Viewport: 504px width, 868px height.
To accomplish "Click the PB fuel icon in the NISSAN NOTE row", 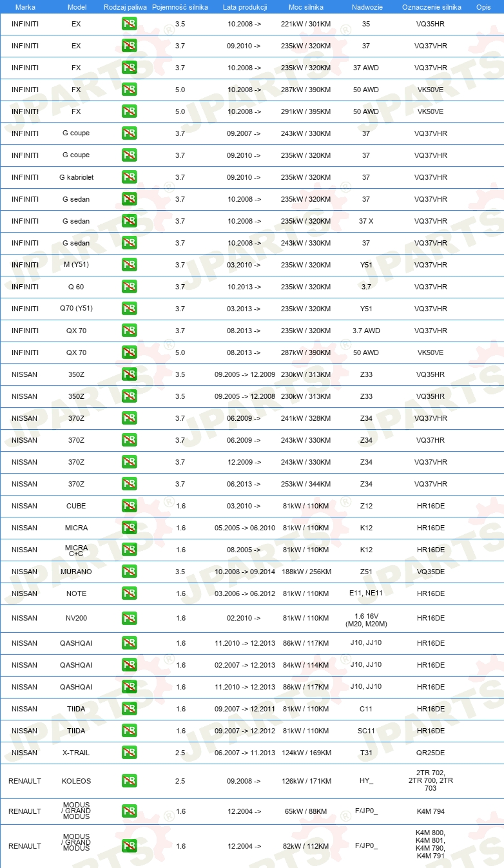I will (x=129, y=593).
